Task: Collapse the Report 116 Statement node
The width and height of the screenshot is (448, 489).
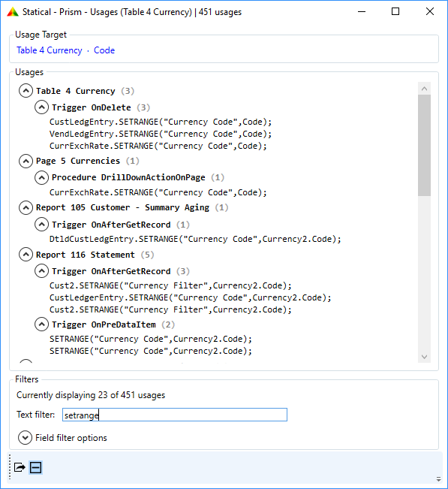Action: click(26, 255)
